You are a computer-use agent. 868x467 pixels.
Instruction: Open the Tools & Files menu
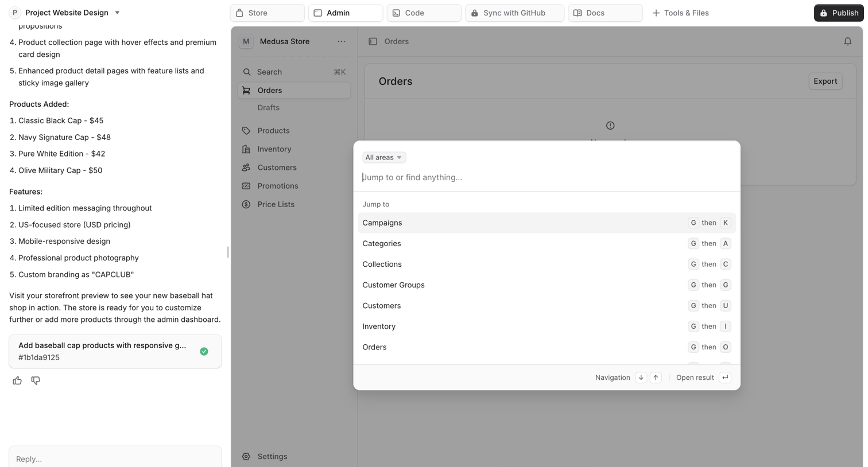coord(680,13)
